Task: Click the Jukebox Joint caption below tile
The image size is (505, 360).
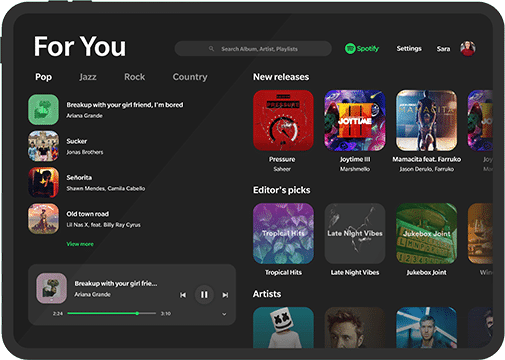Action: pos(426,273)
